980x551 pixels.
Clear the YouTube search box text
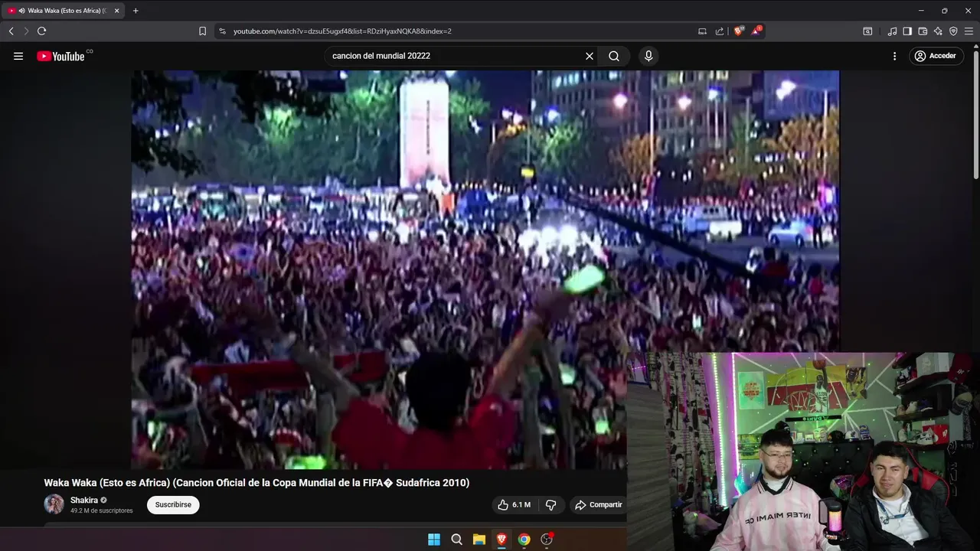coord(590,56)
